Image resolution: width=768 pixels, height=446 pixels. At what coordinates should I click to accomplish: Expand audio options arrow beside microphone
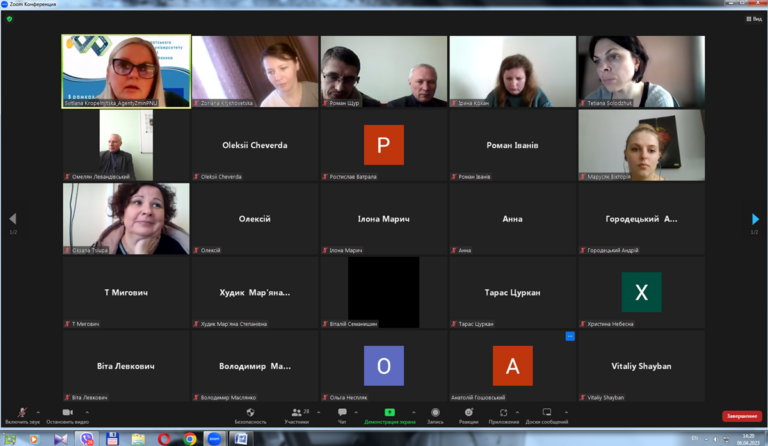38,412
